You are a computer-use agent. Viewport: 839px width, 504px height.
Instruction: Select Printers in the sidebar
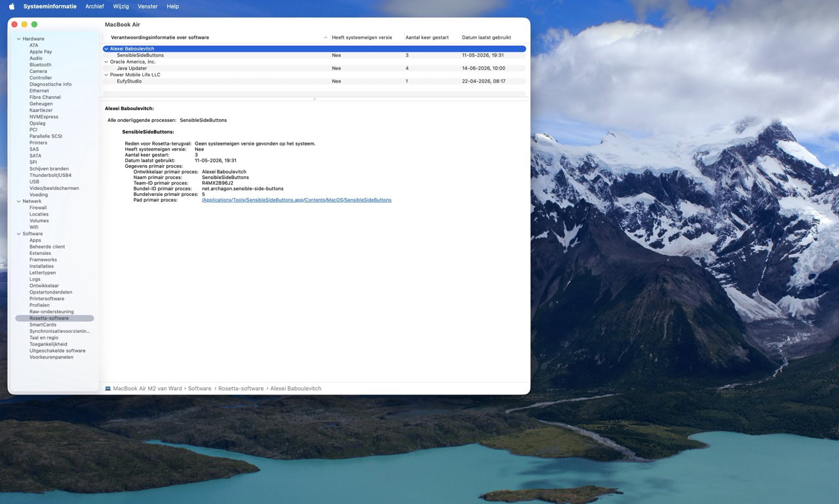[x=38, y=143]
